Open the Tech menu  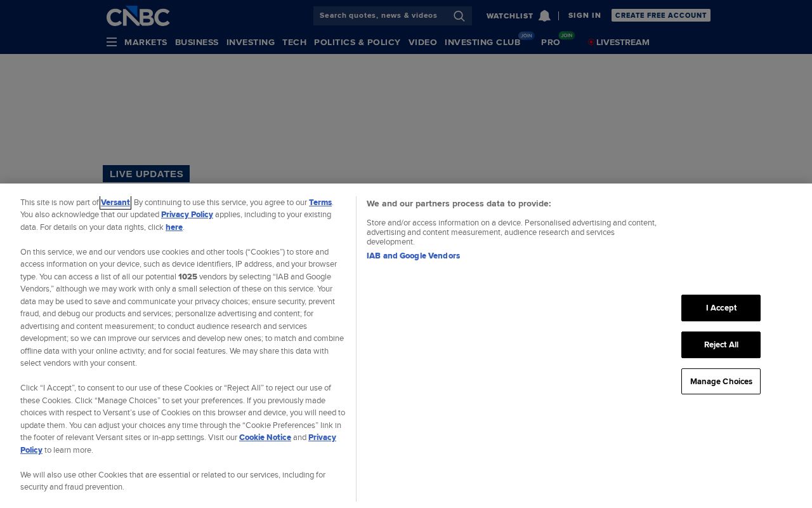pyautogui.click(x=294, y=42)
